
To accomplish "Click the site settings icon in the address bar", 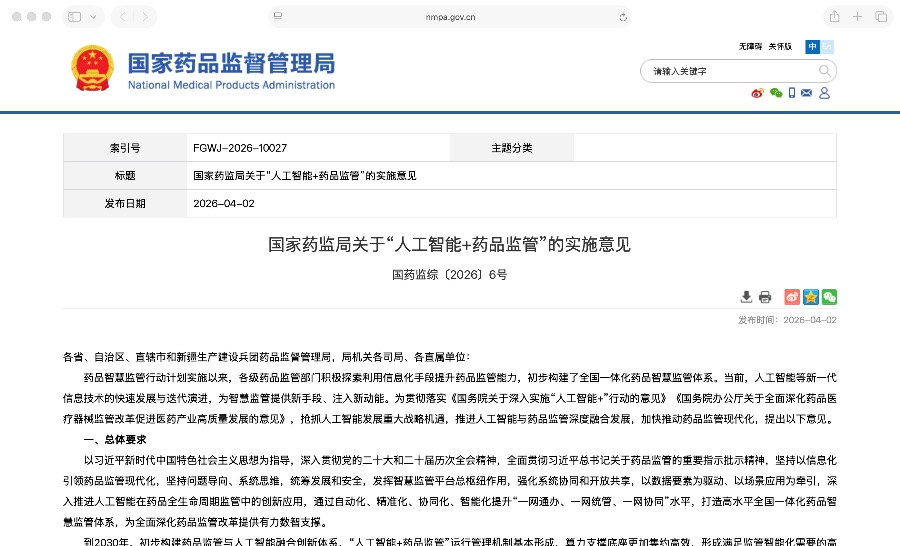I will tap(278, 16).
